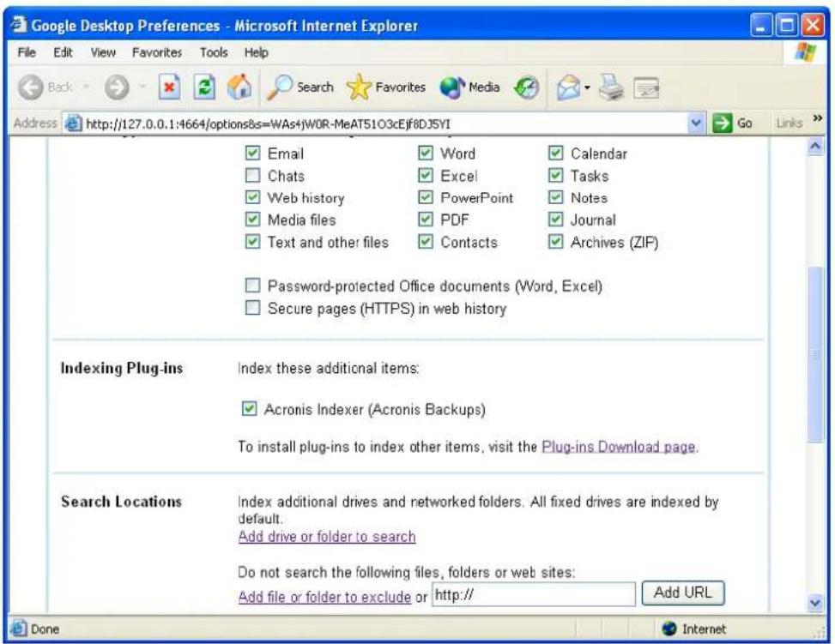This screenshot has height=644, width=835.
Task: Toggle Text and other files checkbox
Action: (252, 242)
